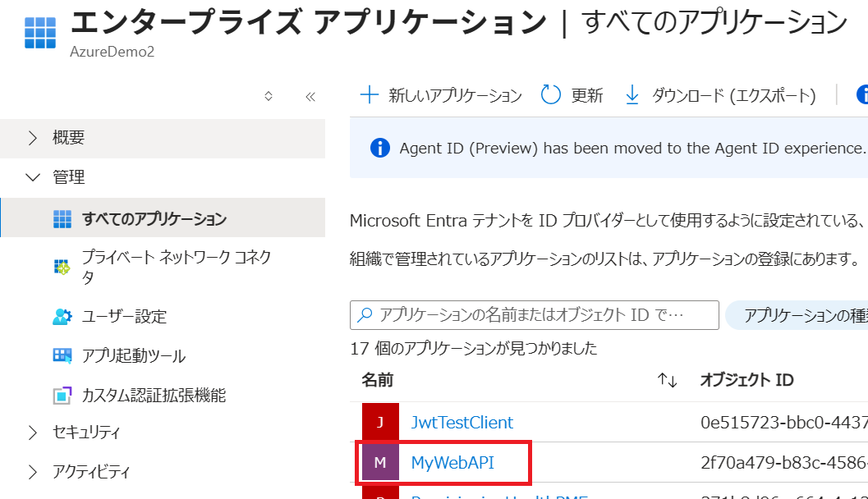This screenshot has height=499, width=868.
Task: Click the user settings gear-person icon
Action: tap(62, 317)
